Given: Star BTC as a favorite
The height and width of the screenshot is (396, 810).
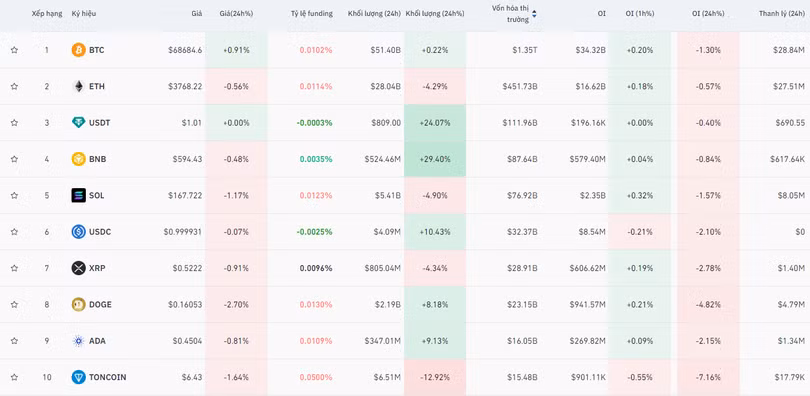Looking at the screenshot, I should (x=14, y=50).
